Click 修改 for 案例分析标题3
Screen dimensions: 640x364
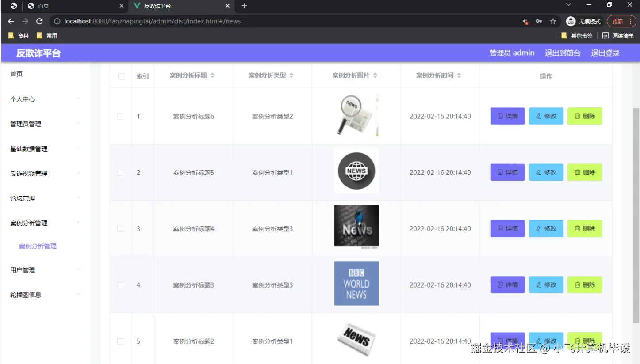pos(546,284)
